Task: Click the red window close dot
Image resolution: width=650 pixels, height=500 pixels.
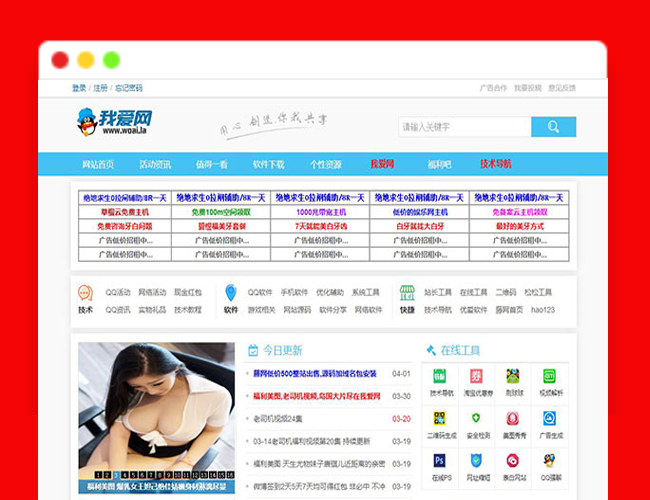Action: [x=60, y=60]
